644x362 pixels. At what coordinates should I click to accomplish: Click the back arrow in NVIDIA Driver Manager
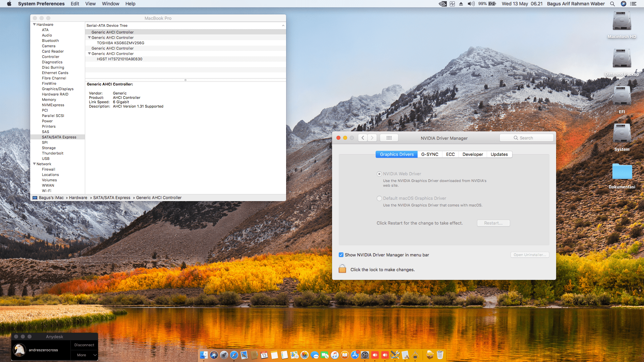pyautogui.click(x=363, y=138)
